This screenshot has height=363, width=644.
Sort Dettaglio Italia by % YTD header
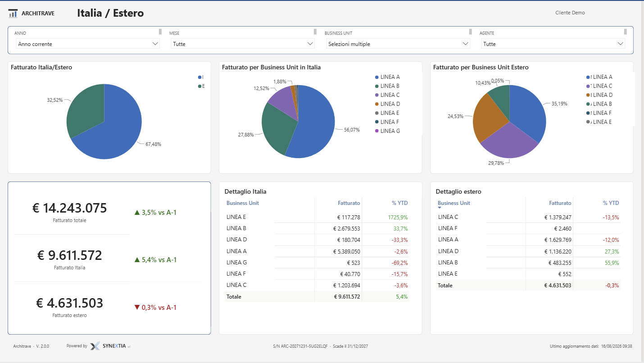point(399,203)
